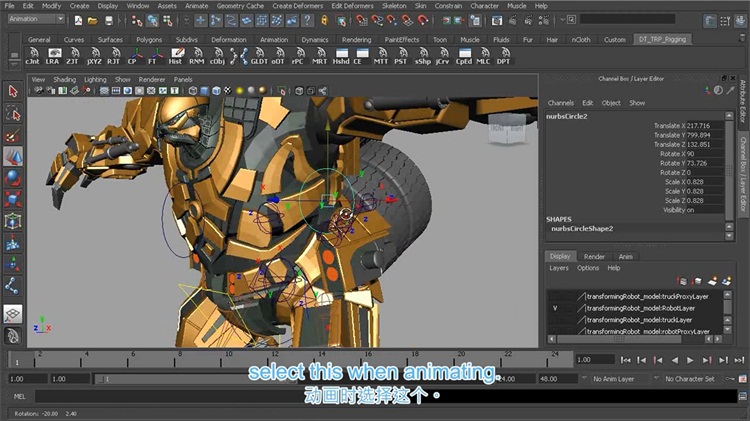Activate the Soft Modification tool
Image resolution: width=750 pixels, height=421 pixels.
(13, 243)
